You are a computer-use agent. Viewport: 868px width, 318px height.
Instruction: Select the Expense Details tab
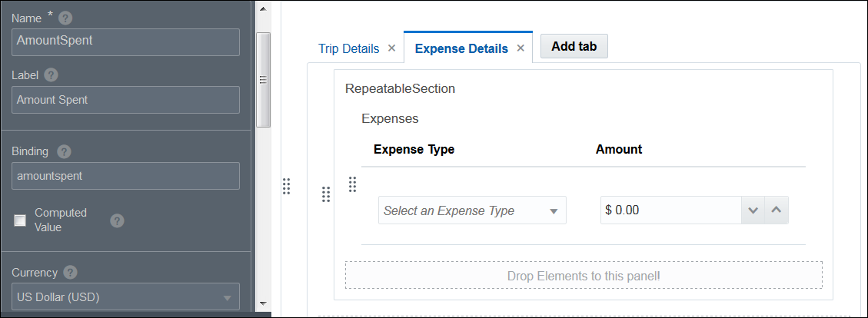pyautogui.click(x=461, y=48)
